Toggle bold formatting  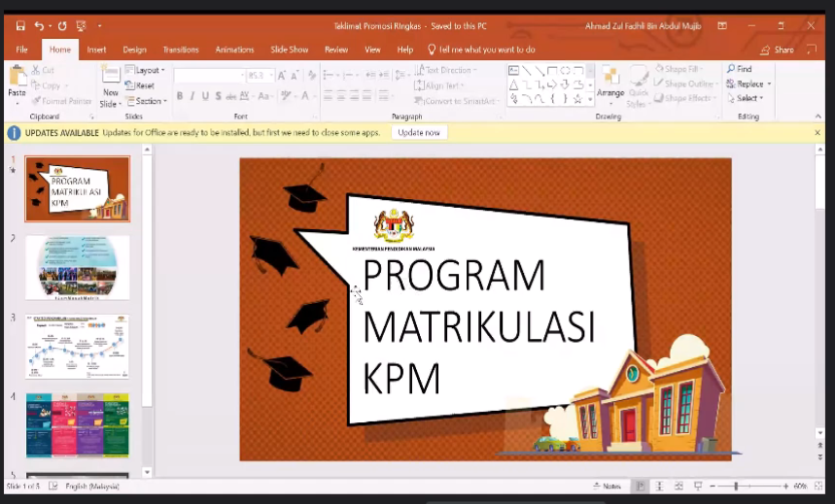coord(180,96)
